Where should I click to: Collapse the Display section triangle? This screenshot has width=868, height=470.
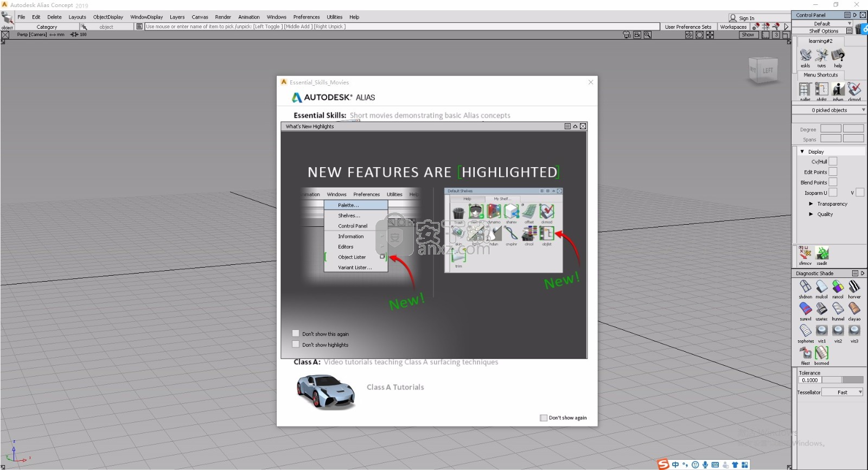[802, 151]
